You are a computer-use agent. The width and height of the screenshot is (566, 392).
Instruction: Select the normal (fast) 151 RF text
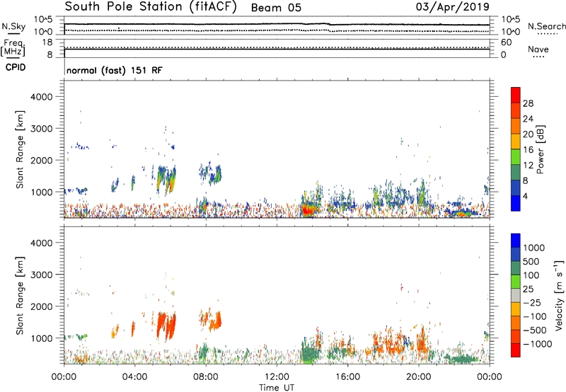point(115,70)
